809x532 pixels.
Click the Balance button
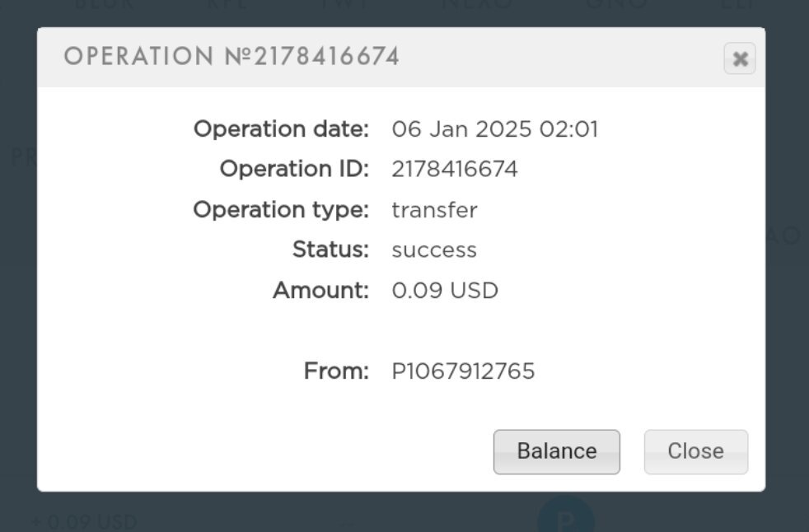tap(556, 451)
